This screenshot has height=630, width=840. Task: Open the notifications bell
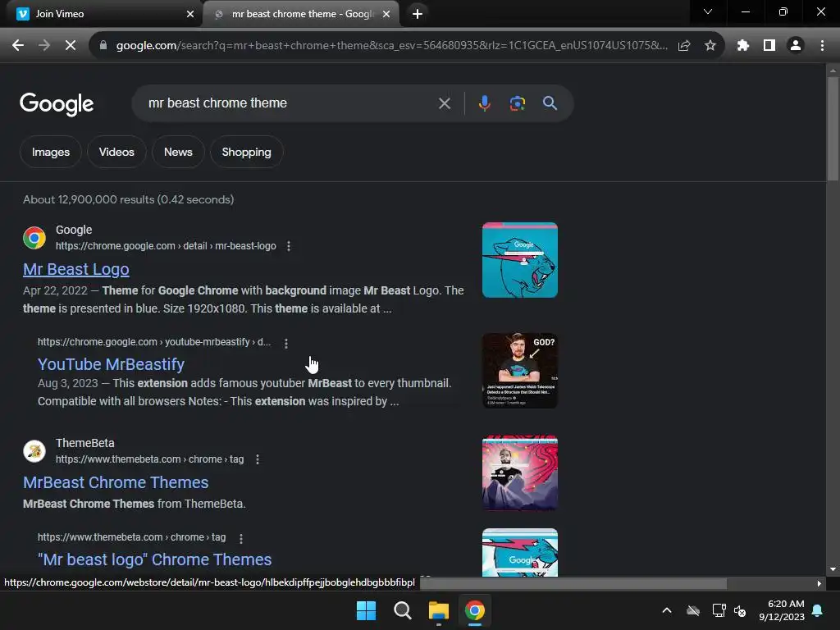[818, 610]
